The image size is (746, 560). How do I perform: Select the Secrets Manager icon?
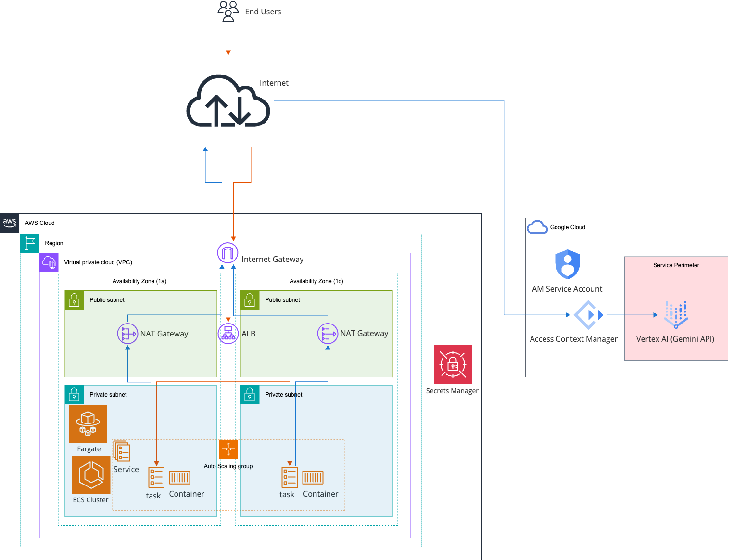pos(453,364)
